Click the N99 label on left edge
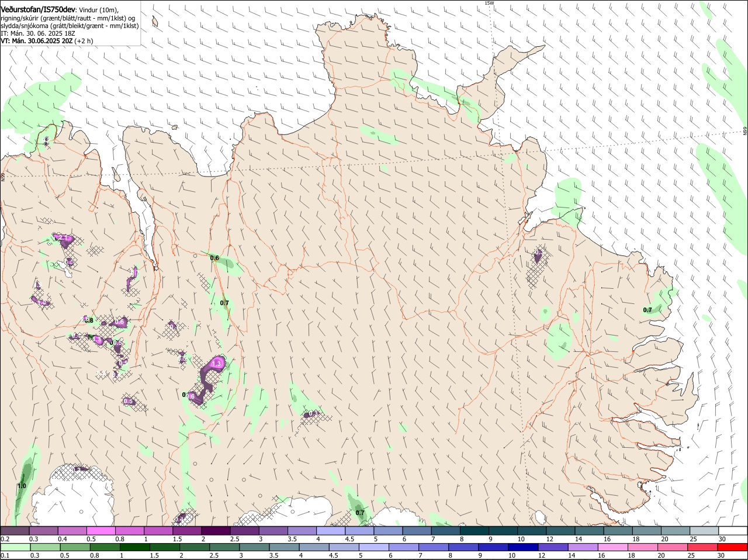The width and height of the screenshot is (748, 560). (x=3, y=177)
